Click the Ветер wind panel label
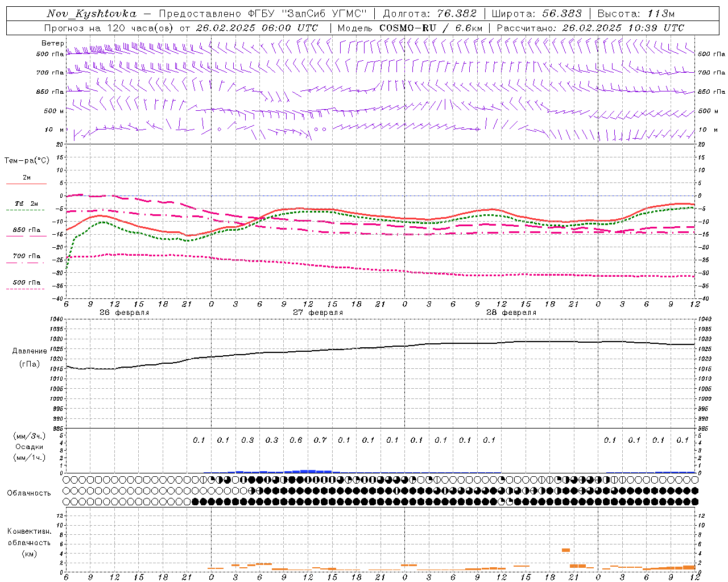 (52, 43)
